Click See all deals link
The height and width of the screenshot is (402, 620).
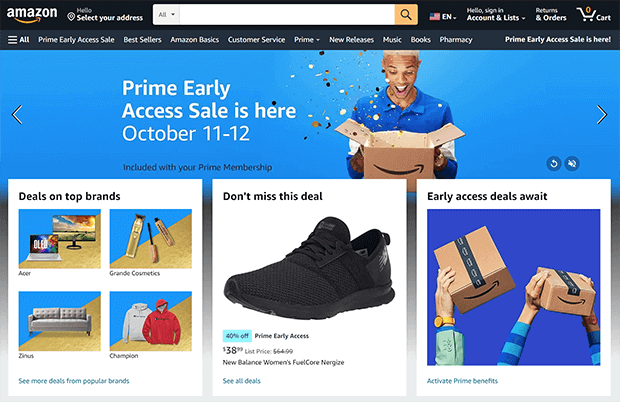[x=242, y=381]
